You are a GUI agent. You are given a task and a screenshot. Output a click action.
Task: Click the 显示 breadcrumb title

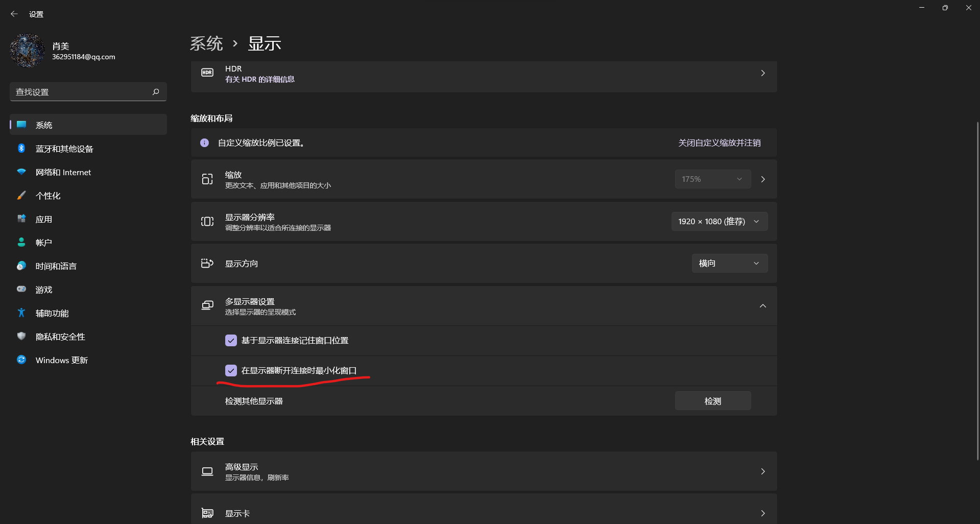(x=264, y=43)
